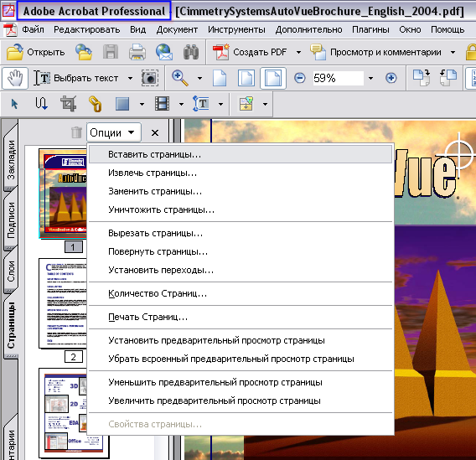Screen dimensions: 476x460
Task: Click the Опции dropdown button
Action: click(x=113, y=132)
